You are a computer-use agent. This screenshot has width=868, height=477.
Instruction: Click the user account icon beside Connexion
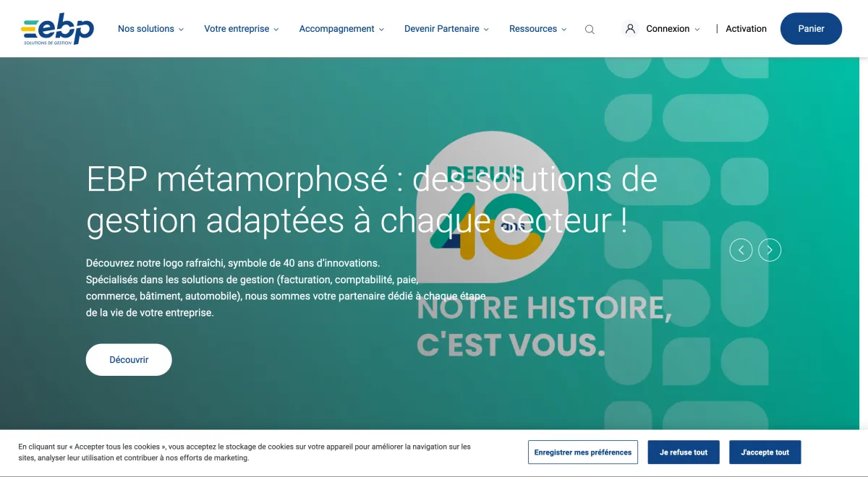[x=630, y=29]
